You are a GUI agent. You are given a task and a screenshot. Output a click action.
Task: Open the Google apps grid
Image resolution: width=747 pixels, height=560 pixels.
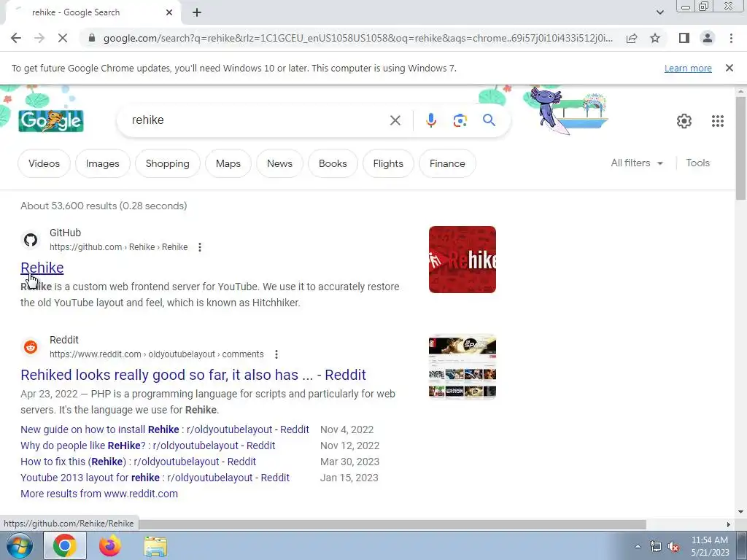tap(718, 121)
